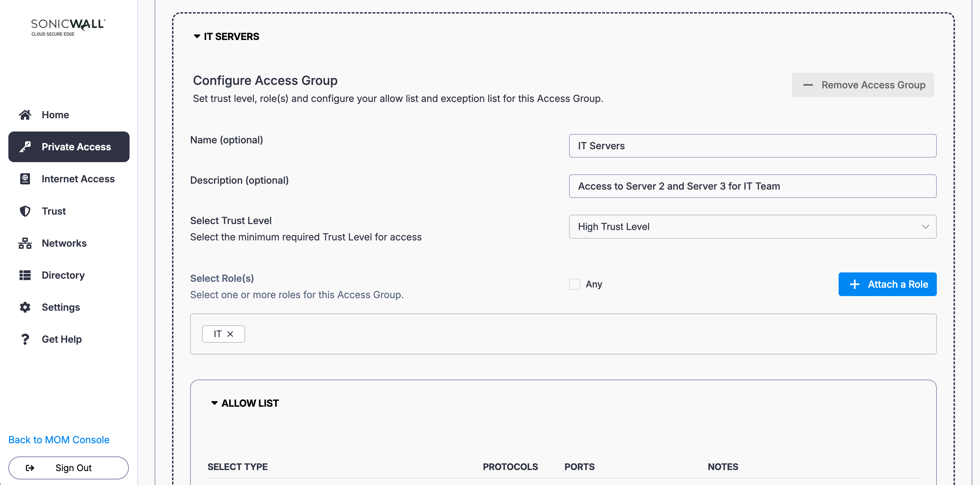
Task: Remove the IT role tag
Action: pyautogui.click(x=230, y=334)
